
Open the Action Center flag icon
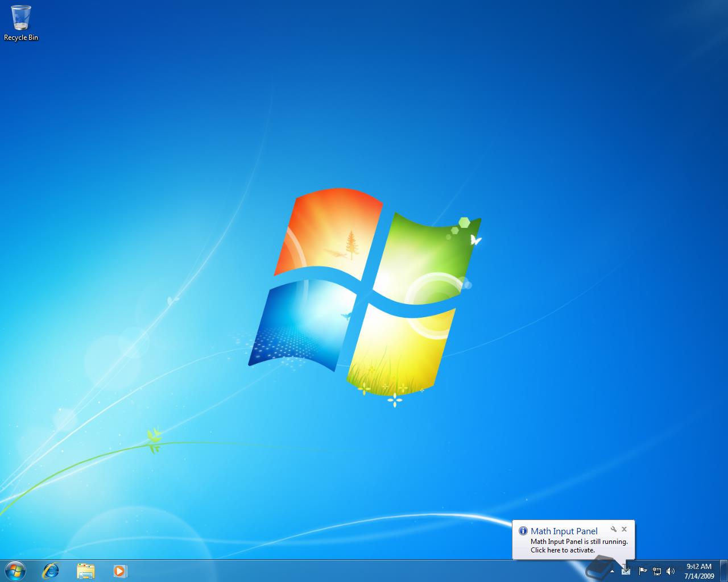tap(643, 571)
